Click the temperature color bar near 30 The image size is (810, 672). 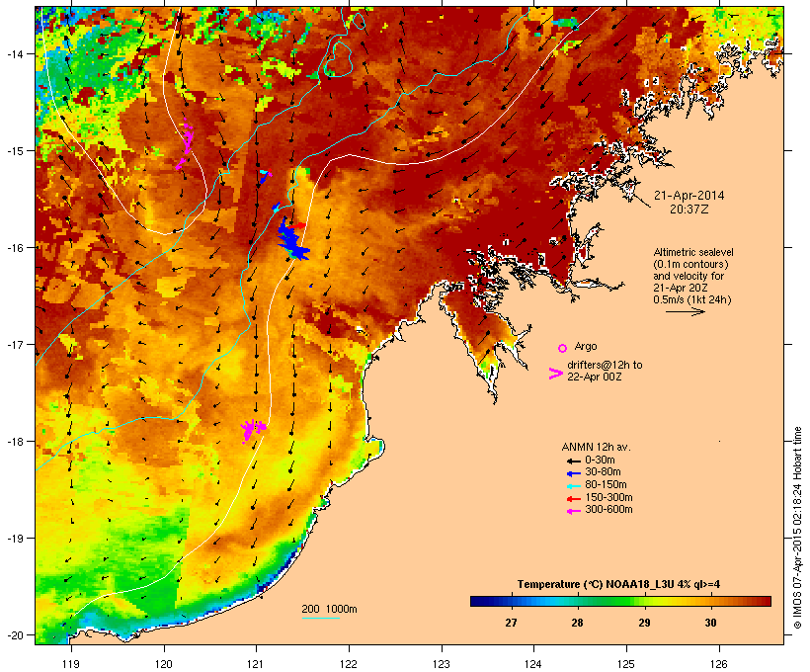pos(711,601)
